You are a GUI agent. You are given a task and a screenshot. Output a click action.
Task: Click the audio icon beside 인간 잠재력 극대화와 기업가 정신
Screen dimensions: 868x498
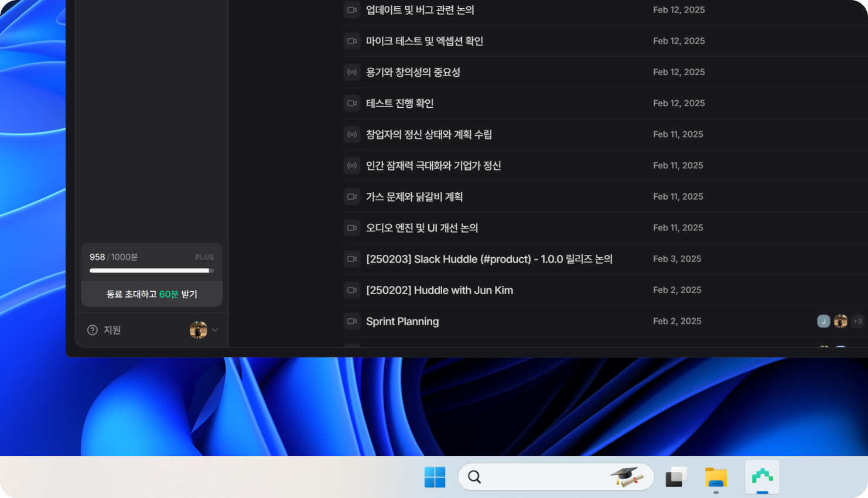[x=351, y=166]
